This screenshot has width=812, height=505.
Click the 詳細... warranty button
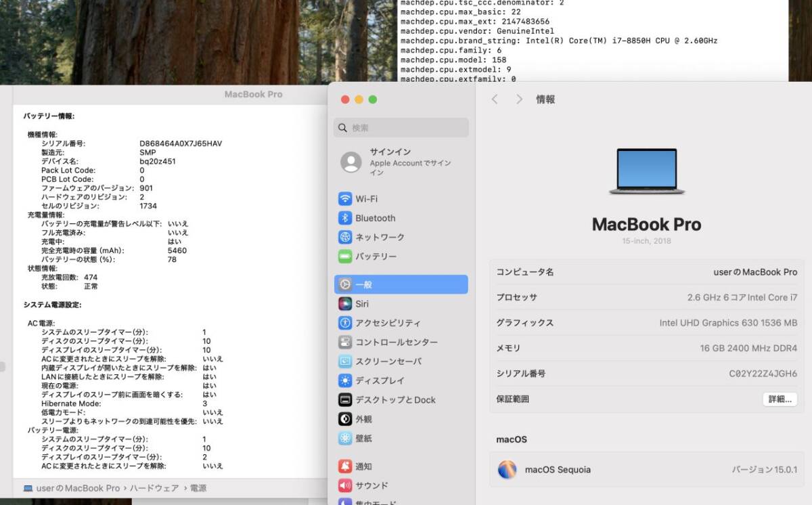click(779, 399)
